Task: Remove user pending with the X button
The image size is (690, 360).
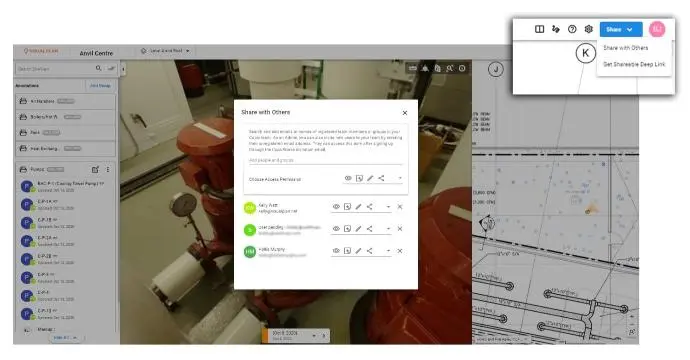Action: [x=400, y=228]
